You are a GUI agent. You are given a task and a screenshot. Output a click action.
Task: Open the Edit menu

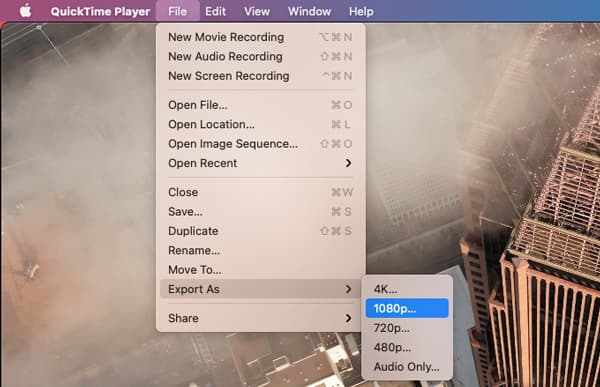215,11
